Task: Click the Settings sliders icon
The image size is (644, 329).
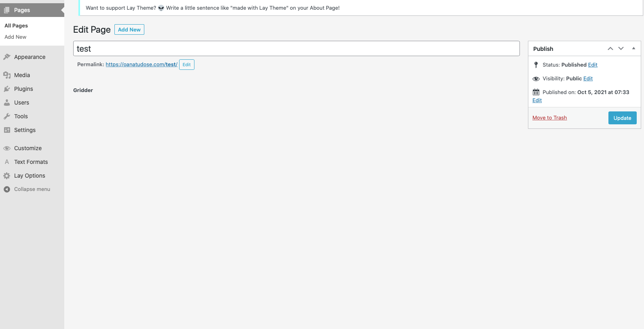Action: [7, 130]
